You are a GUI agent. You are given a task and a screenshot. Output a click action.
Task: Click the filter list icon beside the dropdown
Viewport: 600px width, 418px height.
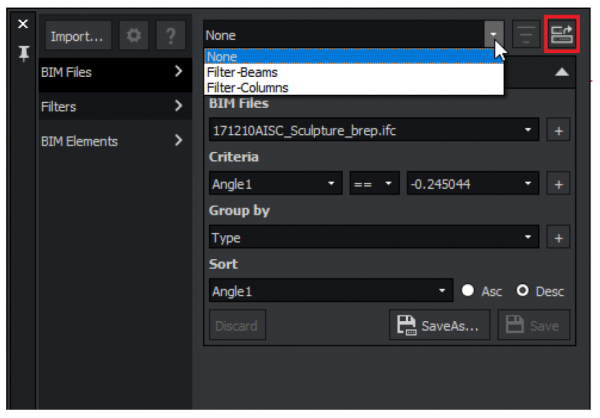pyautogui.click(x=526, y=36)
